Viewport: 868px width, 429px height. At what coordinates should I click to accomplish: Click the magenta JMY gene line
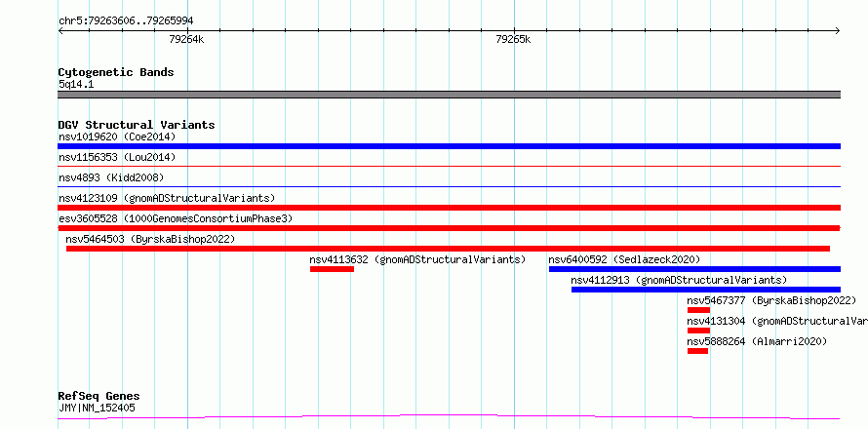pyautogui.click(x=449, y=416)
